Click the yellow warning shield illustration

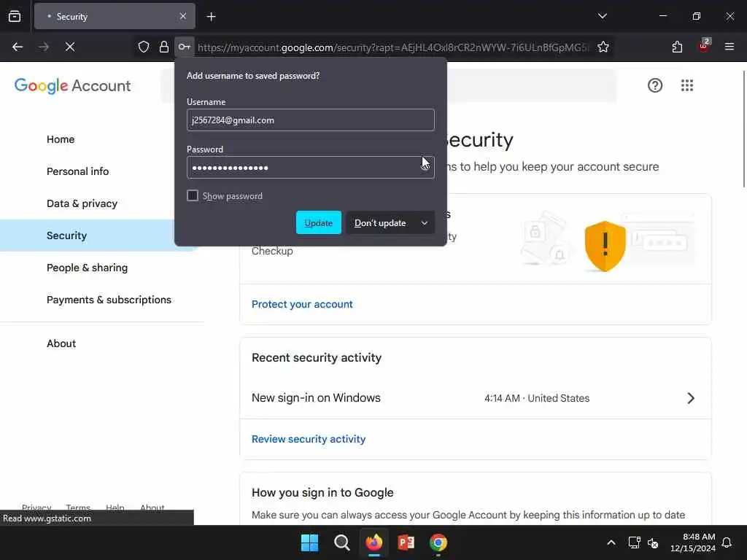coord(605,246)
